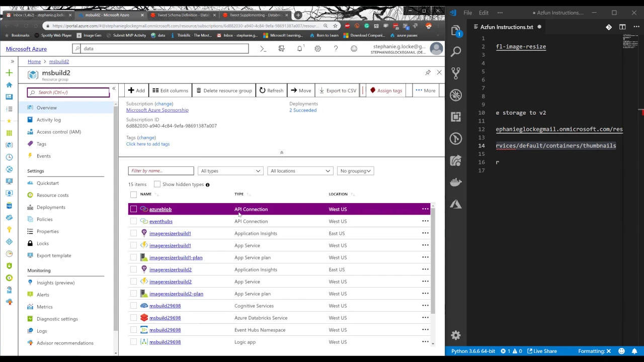Viewport: 644px width, 362px height.
Task: Click Live Share in VS Code status bar
Action: click(x=541, y=351)
